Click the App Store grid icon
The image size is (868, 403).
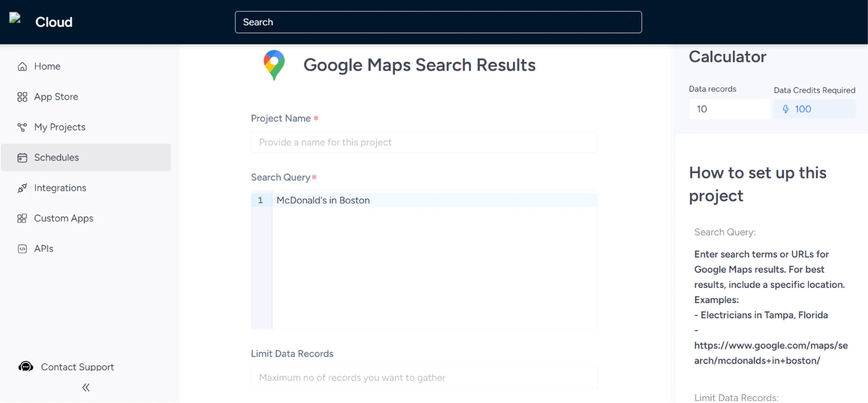pyautogui.click(x=22, y=97)
